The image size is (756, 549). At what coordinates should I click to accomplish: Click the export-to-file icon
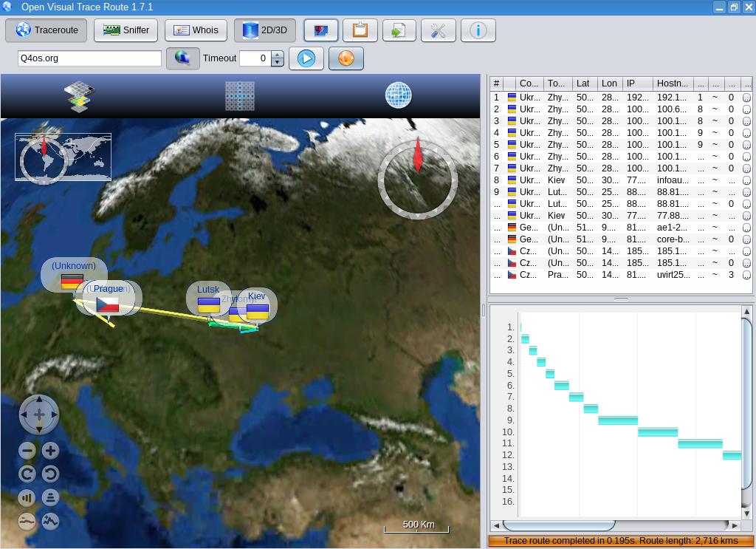399,30
